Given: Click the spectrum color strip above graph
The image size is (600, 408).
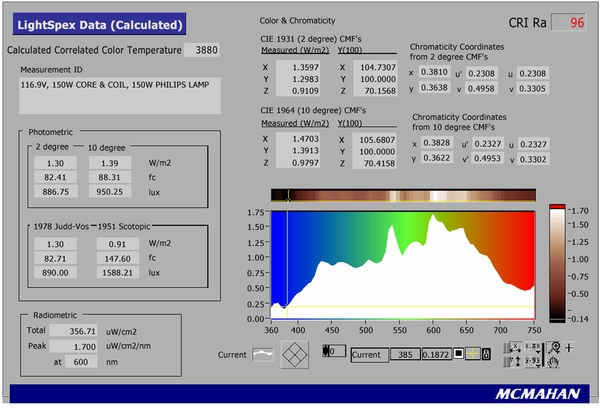Looking at the screenshot, I should (403, 195).
